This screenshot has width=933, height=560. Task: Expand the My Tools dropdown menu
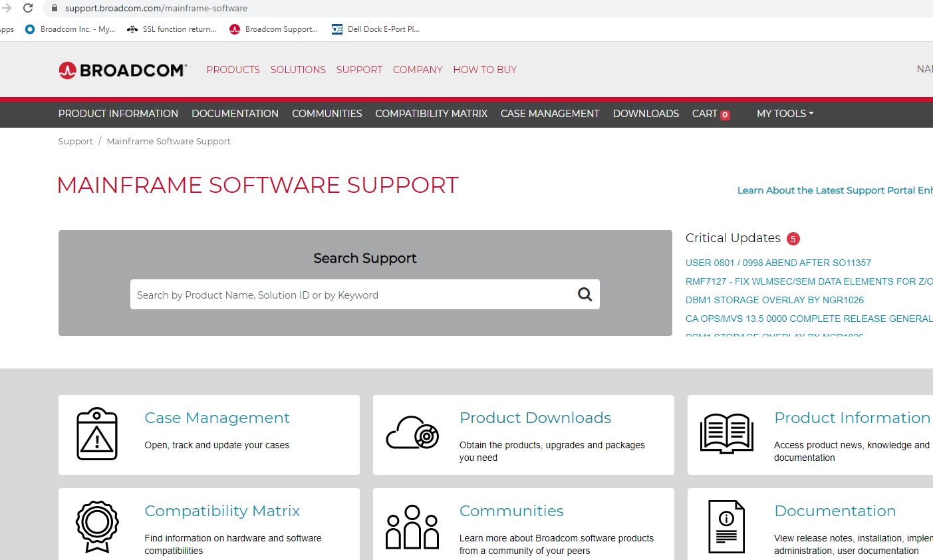point(785,114)
